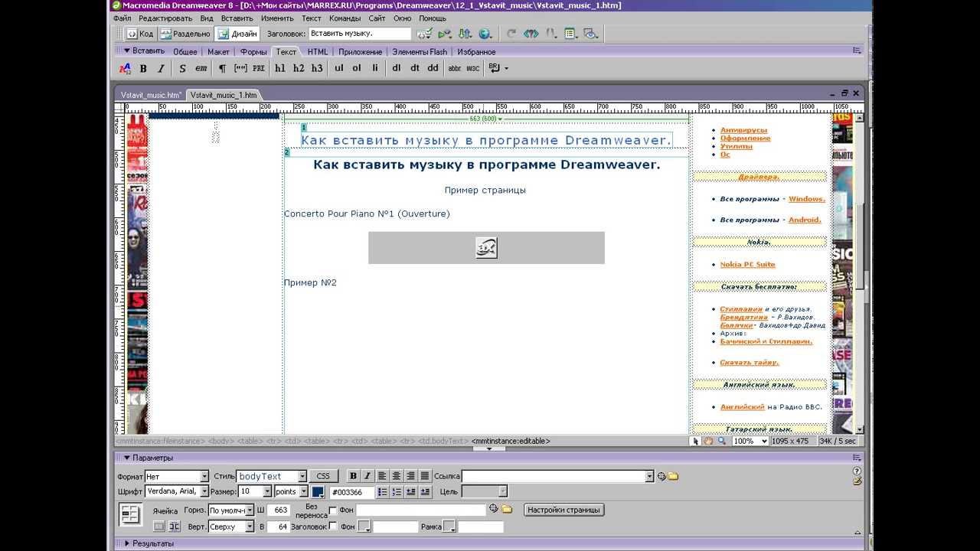
Task: Open the Редактировать menu
Action: tap(165, 18)
